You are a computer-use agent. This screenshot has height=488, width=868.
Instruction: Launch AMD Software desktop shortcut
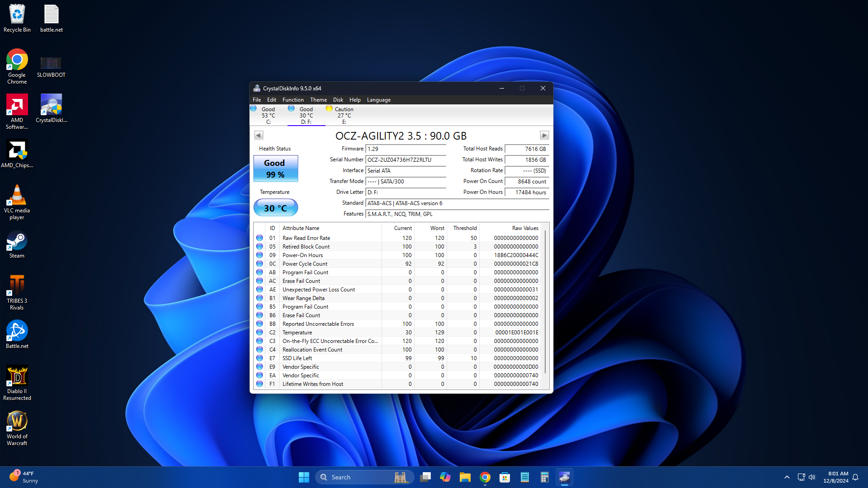tap(17, 112)
